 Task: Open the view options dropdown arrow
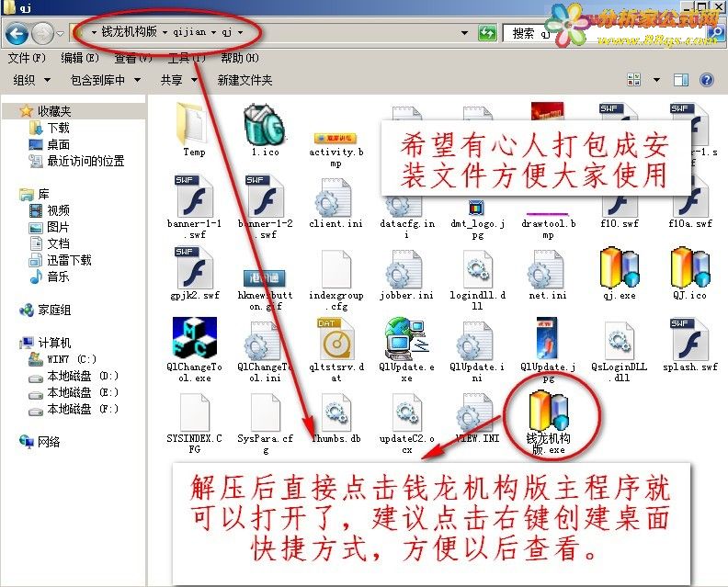[x=656, y=80]
